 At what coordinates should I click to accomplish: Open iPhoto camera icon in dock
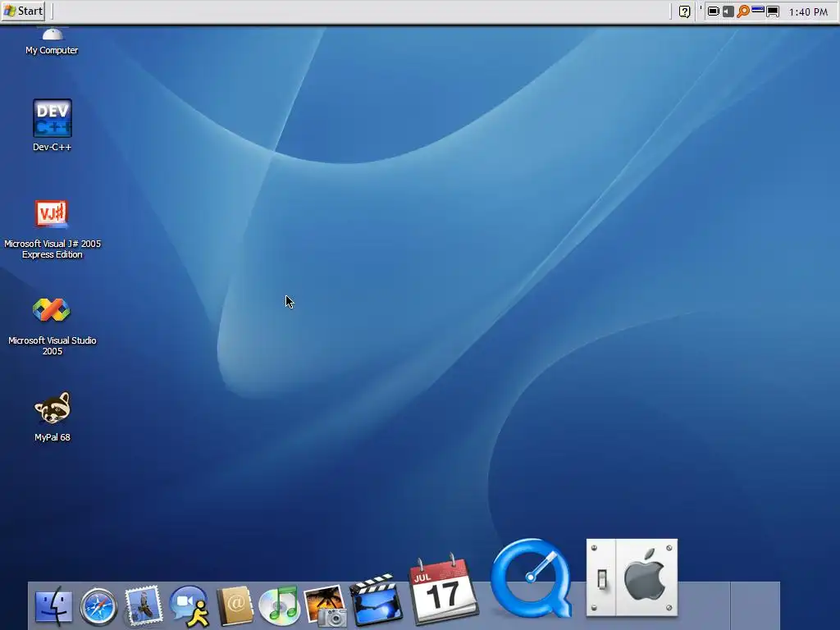point(325,606)
